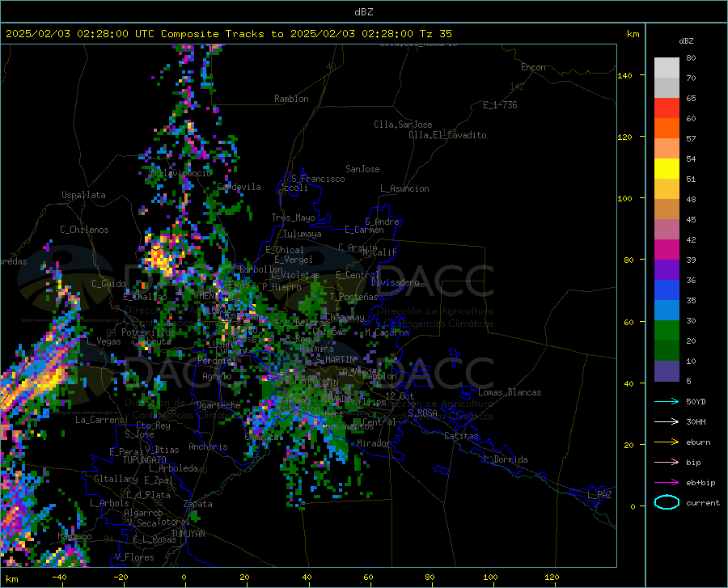Click the 'Encon' place label

[533, 67]
